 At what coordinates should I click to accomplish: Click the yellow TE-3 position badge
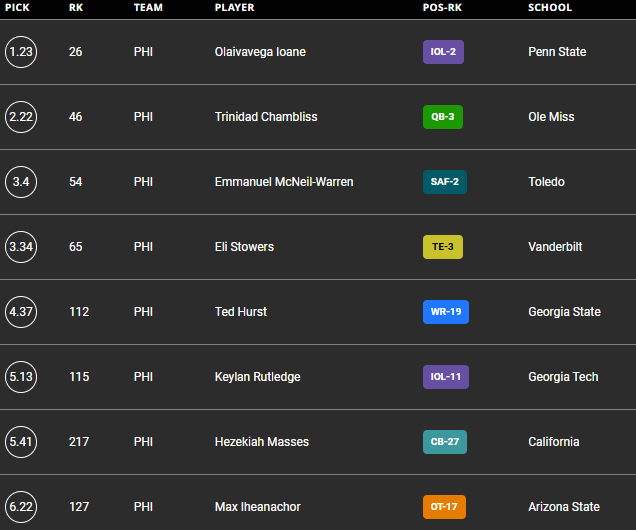click(x=442, y=247)
